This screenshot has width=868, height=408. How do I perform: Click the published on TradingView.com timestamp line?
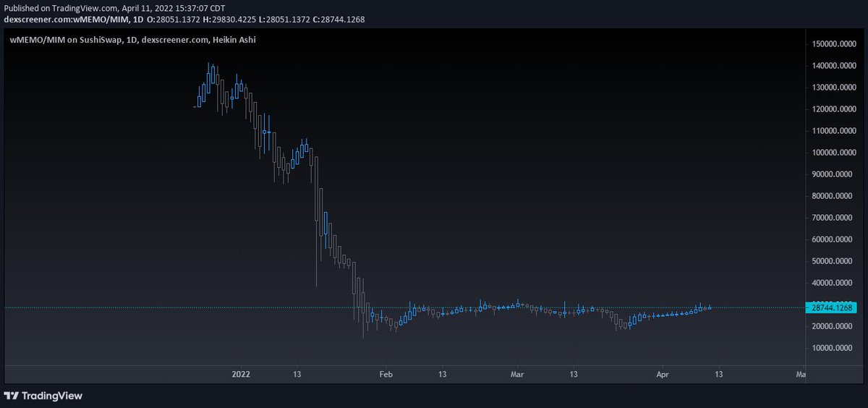pos(114,8)
